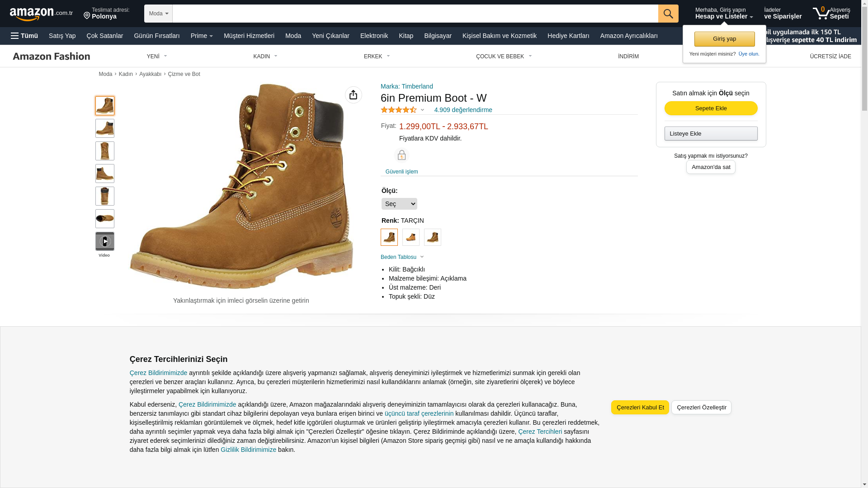Click the Marka: Timberland link

406,86
